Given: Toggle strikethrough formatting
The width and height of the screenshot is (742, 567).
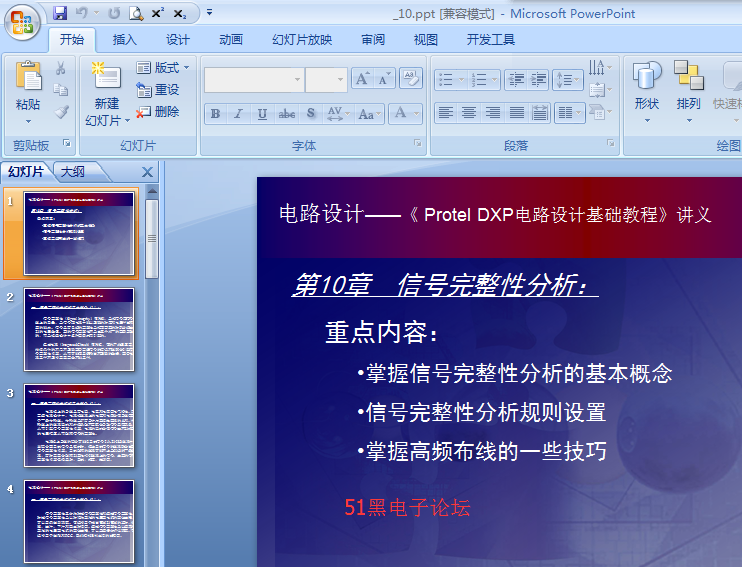Looking at the screenshot, I should 287,114.
